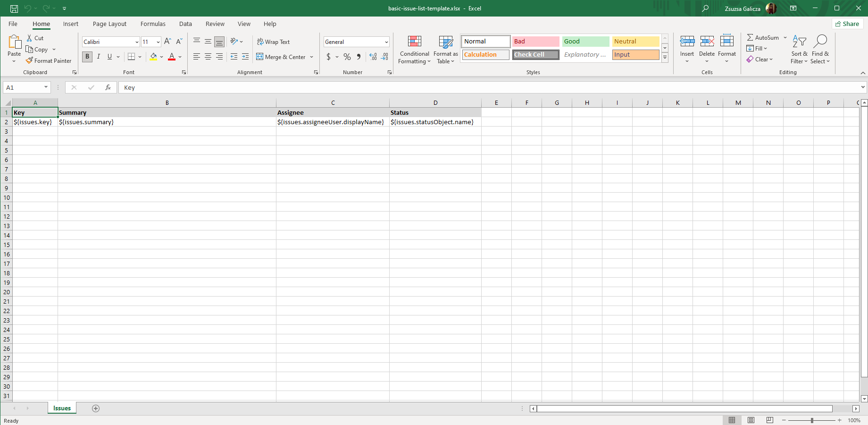868x425 pixels.
Task: Click Decrease Decimal icon
Action: pos(385,57)
